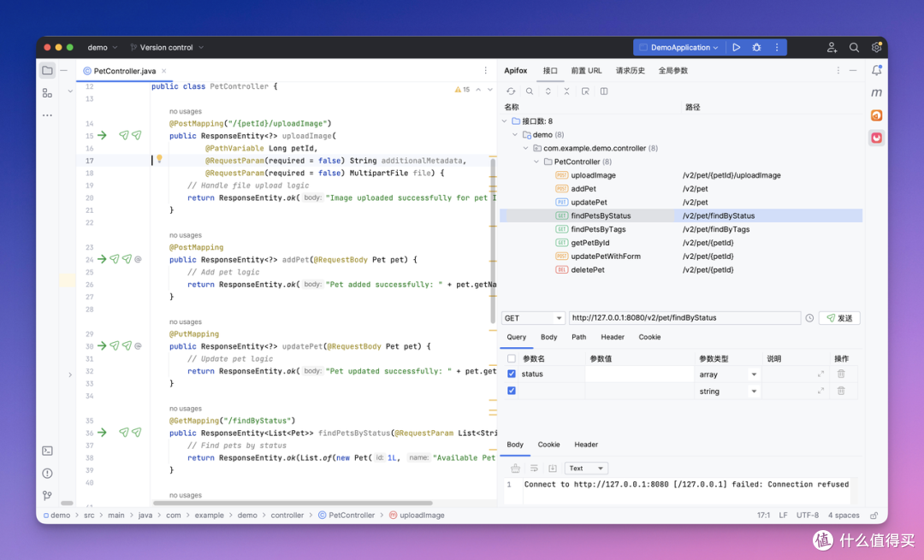
Task: Toggle soft wrap in response body
Action: (x=534, y=469)
